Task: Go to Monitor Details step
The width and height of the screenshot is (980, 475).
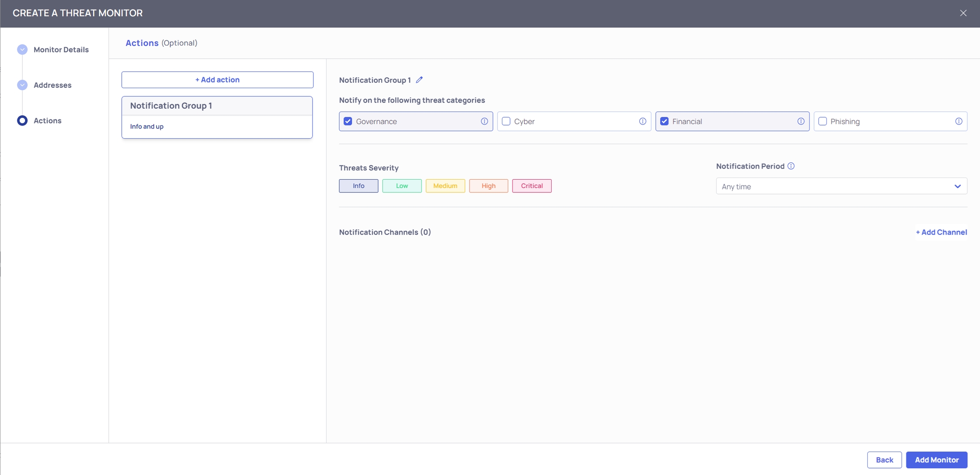Action: 61,49
